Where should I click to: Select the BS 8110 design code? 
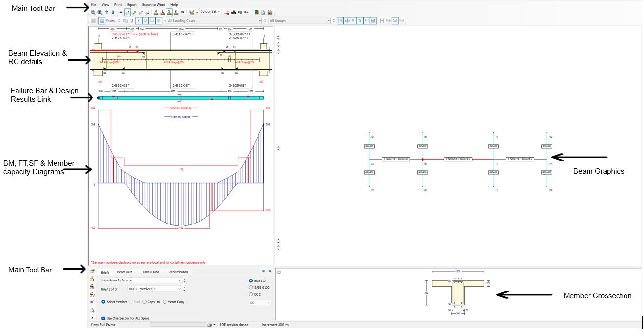click(x=258, y=281)
